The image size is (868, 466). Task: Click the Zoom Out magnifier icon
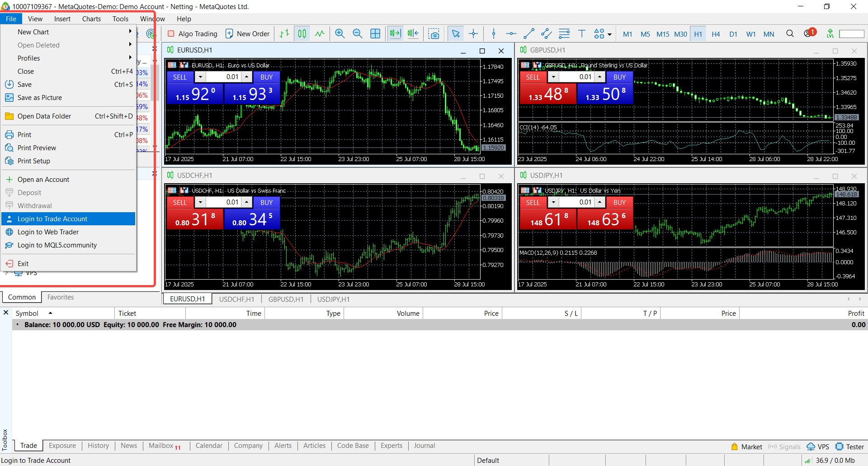pos(357,34)
